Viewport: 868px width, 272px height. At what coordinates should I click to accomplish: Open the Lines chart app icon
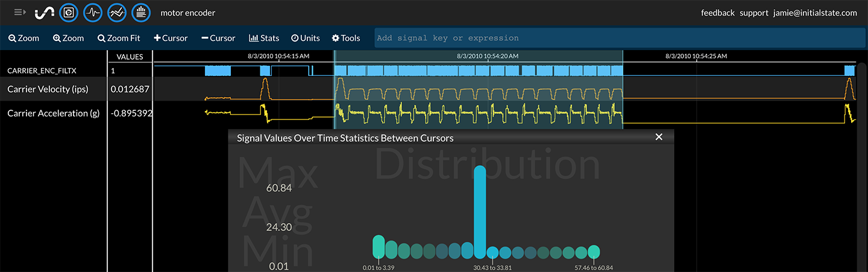point(116,12)
